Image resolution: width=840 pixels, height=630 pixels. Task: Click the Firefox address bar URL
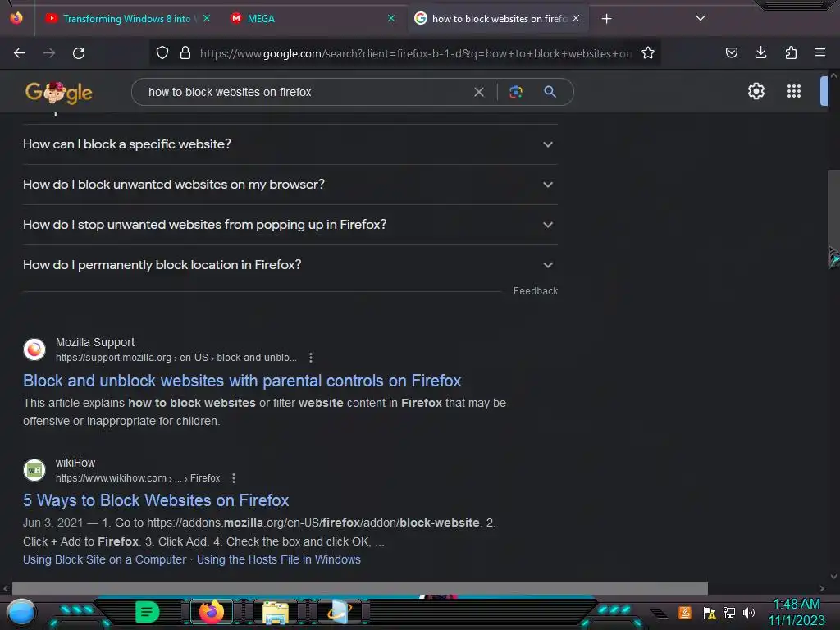coord(415,53)
